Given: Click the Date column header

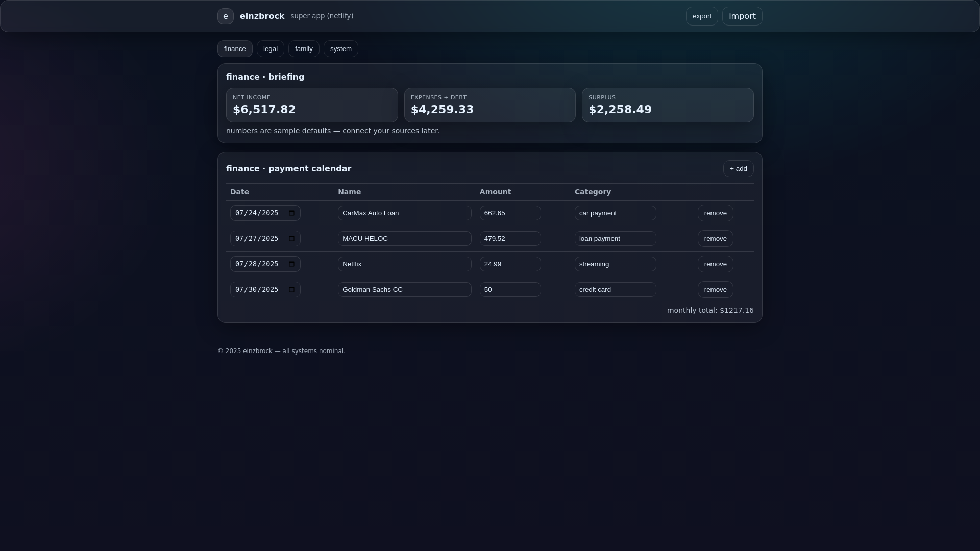Looking at the screenshot, I should click(x=239, y=192).
